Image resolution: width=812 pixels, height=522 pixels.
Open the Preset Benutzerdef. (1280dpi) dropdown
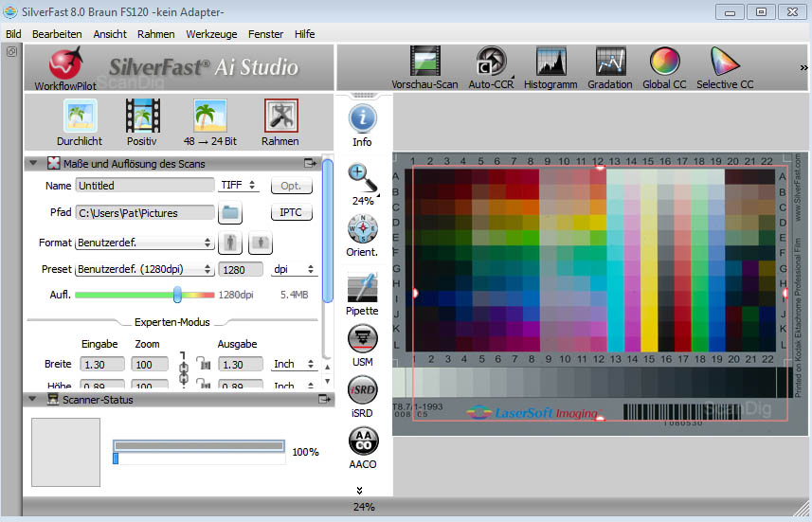pos(144,269)
